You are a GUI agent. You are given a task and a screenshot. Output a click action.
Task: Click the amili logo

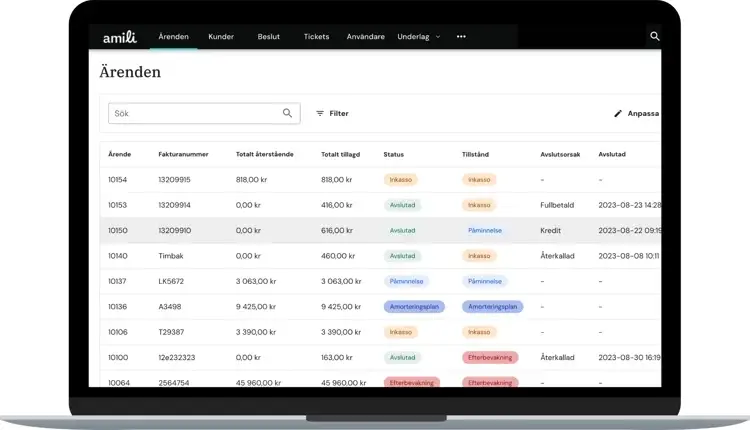(120, 37)
